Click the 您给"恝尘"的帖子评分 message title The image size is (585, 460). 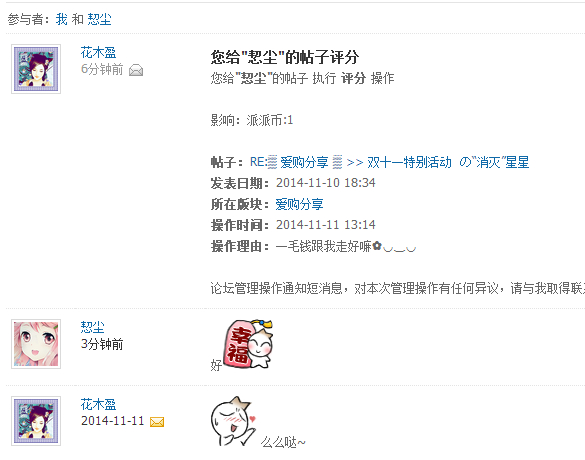tap(285, 57)
